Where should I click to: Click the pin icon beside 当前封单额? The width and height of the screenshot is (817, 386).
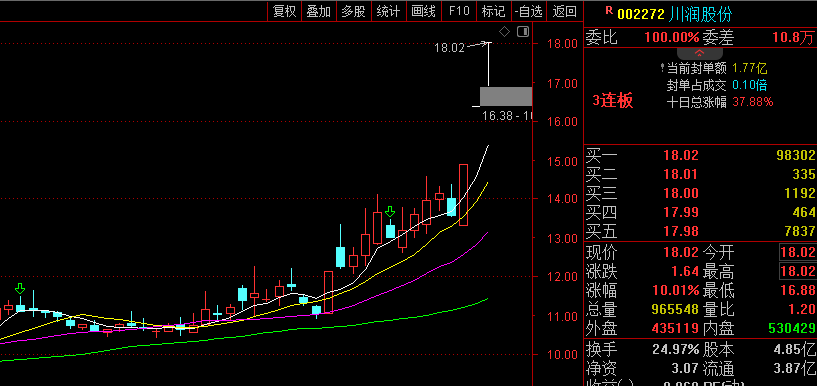pos(662,68)
